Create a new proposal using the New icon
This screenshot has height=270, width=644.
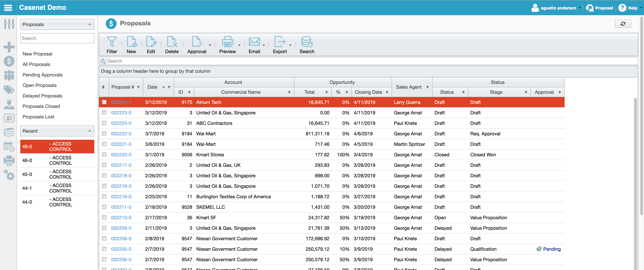click(131, 44)
